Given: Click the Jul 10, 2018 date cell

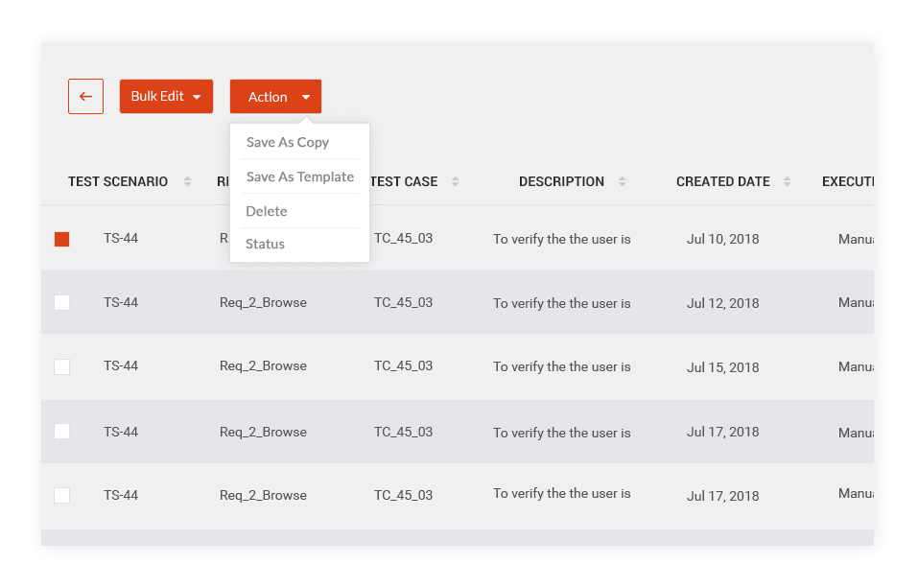Looking at the screenshot, I should (723, 239).
